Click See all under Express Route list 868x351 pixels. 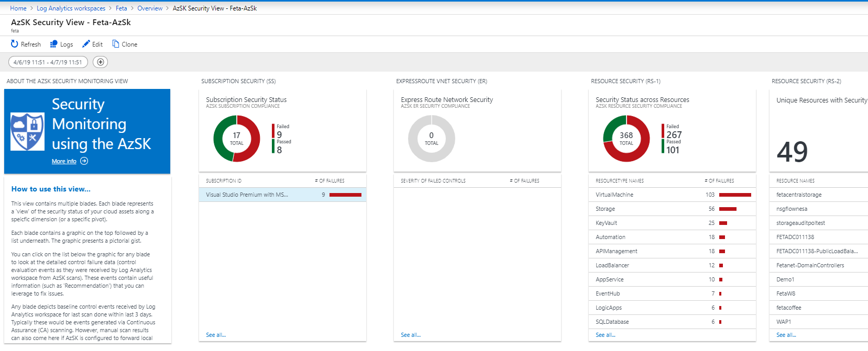[x=411, y=335]
